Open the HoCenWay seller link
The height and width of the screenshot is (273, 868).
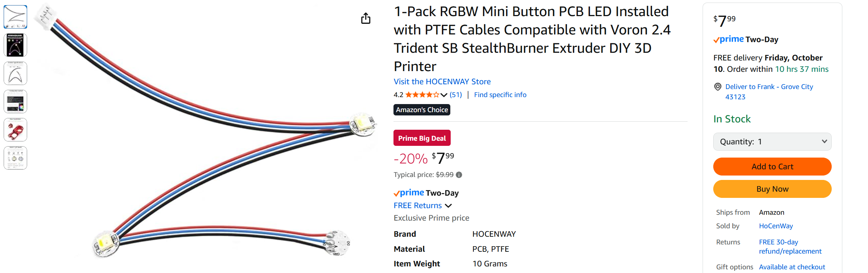(776, 226)
